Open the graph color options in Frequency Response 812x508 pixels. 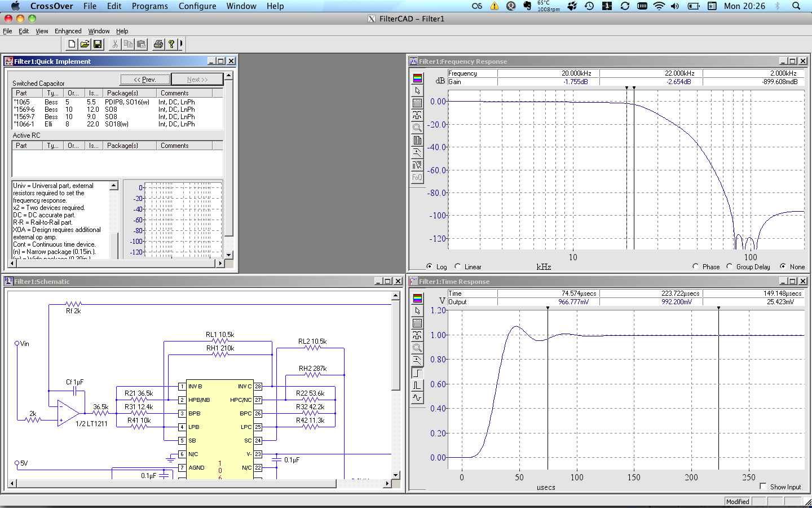[417, 79]
